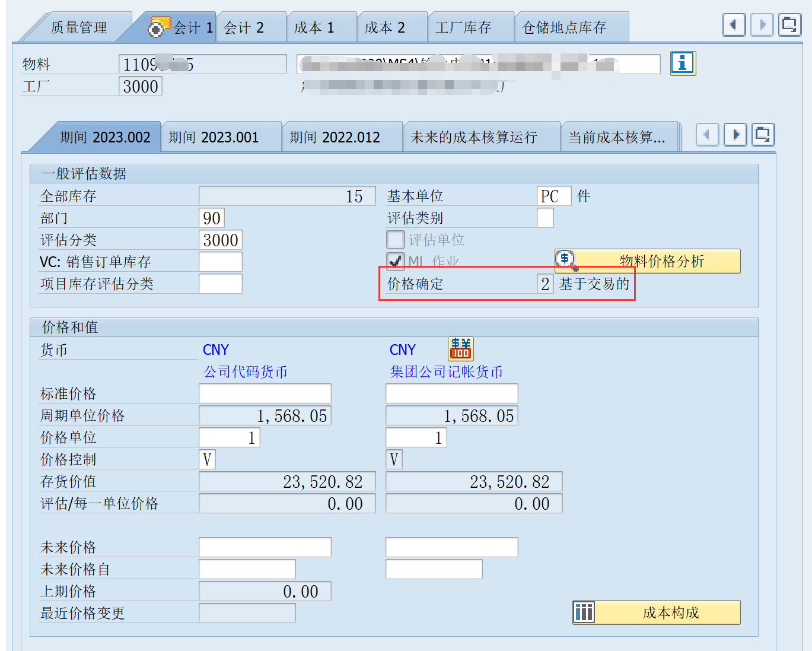Click VC: 销售订单库存 input field

[x=221, y=262]
